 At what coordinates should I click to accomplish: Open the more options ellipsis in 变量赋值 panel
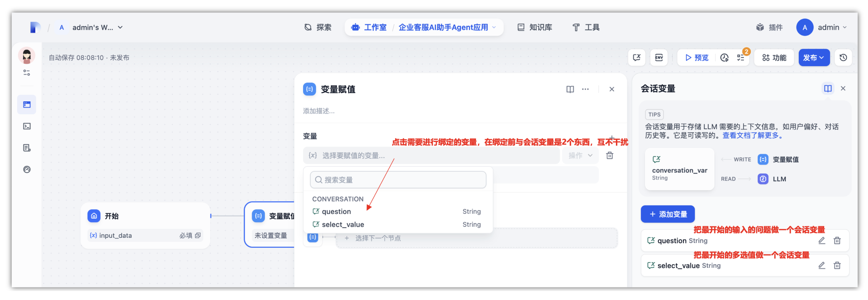[x=586, y=89]
